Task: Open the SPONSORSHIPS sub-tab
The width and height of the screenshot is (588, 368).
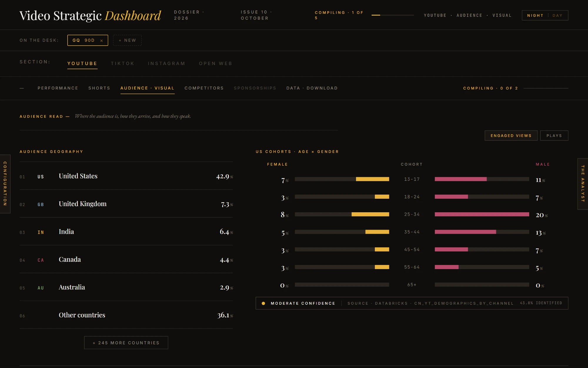Action: tap(255, 88)
